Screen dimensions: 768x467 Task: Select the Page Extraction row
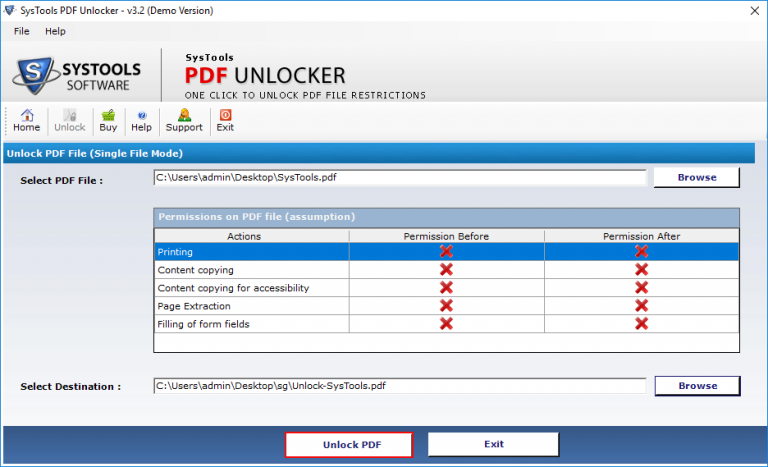(x=446, y=306)
